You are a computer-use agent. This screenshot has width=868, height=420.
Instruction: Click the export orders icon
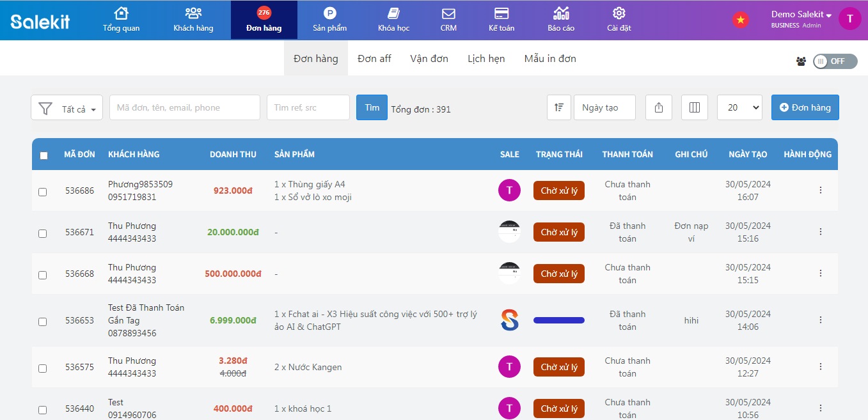pyautogui.click(x=659, y=107)
